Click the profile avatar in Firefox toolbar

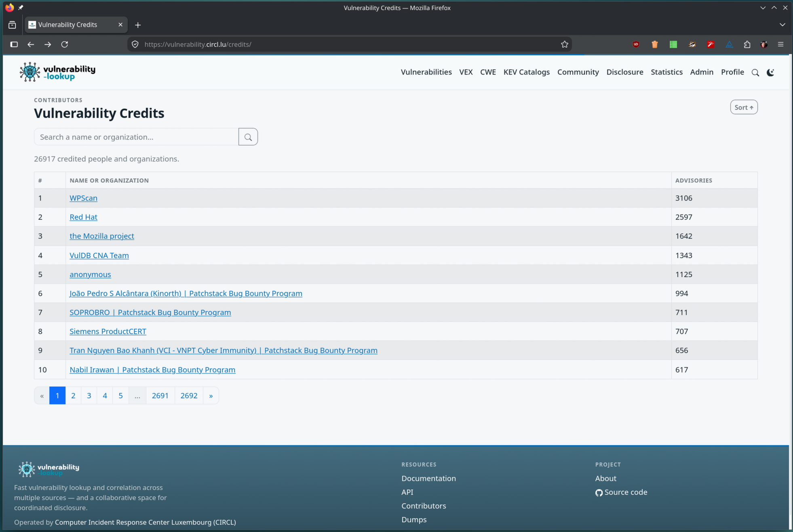coord(764,44)
